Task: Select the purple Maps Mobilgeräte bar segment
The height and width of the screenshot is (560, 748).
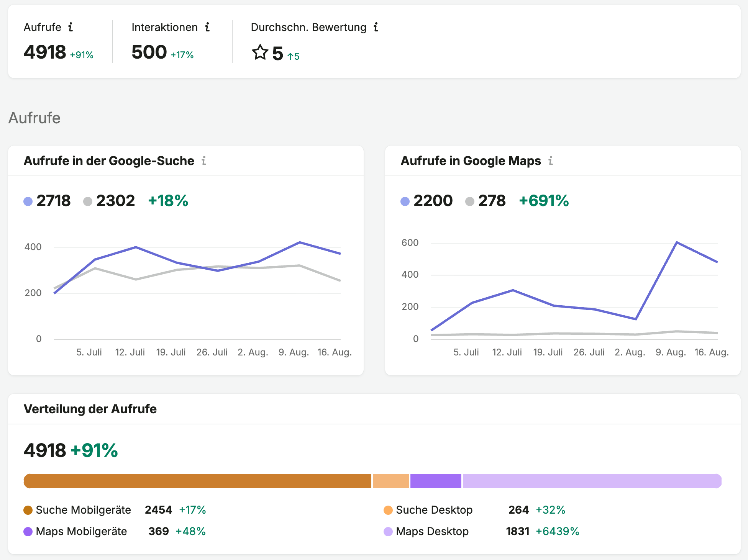Action: [x=436, y=481]
